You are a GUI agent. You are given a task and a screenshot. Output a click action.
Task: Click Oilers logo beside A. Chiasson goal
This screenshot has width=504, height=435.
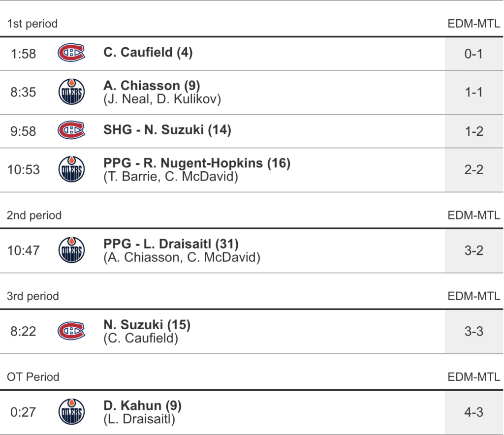pyautogui.click(x=71, y=92)
